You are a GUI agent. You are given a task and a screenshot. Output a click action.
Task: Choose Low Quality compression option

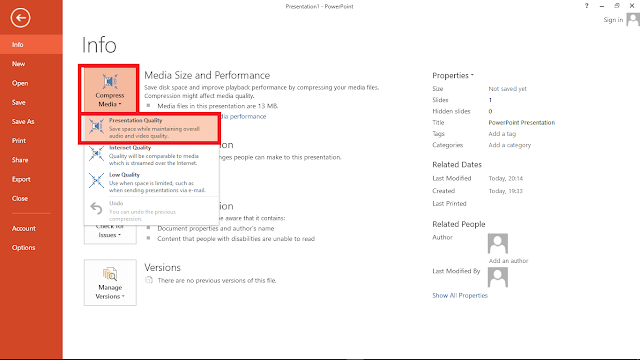(151, 182)
